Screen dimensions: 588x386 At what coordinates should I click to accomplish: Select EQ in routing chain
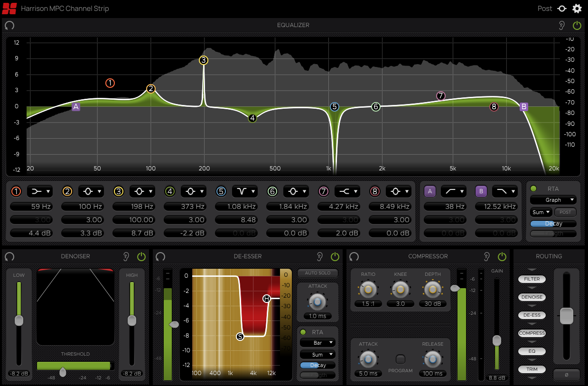point(532,351)
